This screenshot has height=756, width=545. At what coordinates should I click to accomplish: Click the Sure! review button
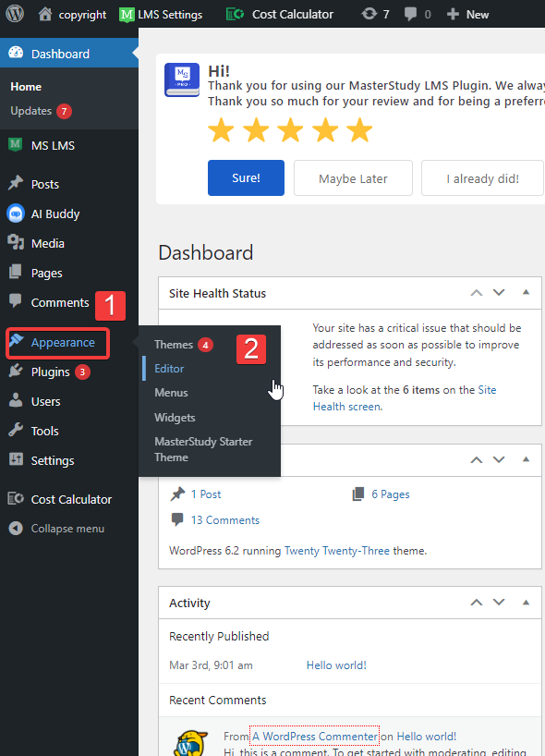tap(246, 178)
